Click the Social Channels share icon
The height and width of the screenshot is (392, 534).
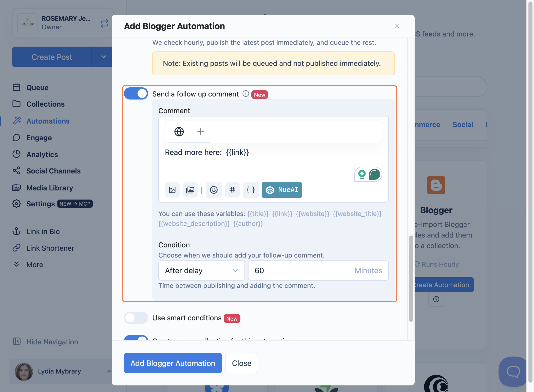pyautogui.click(x=16, y=171)
